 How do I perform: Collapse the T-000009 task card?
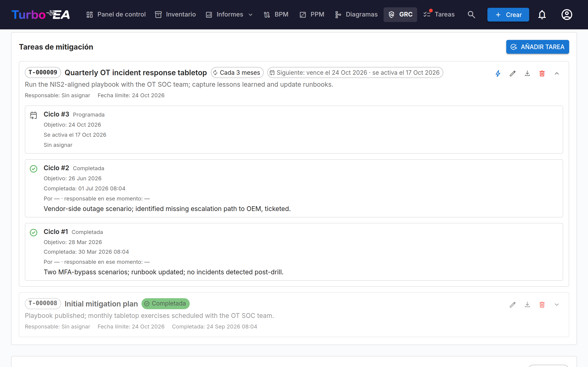[557, 73]
